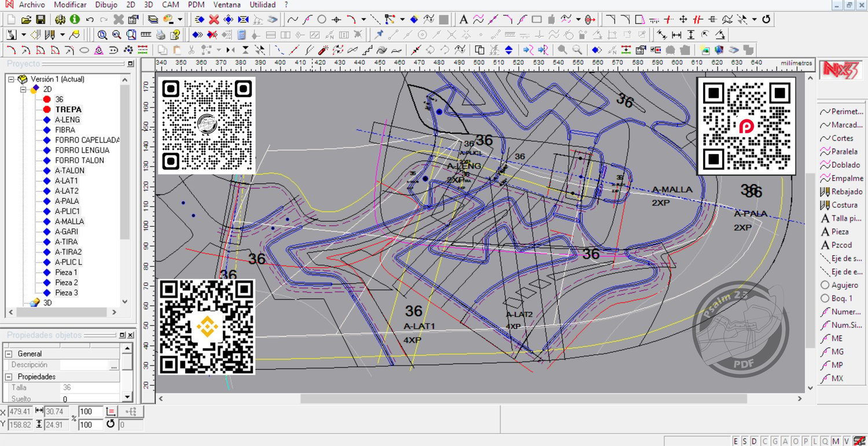Viewport: 868px width, 446px height.
Task: Toggle the M status indicator
Action: 836,441
